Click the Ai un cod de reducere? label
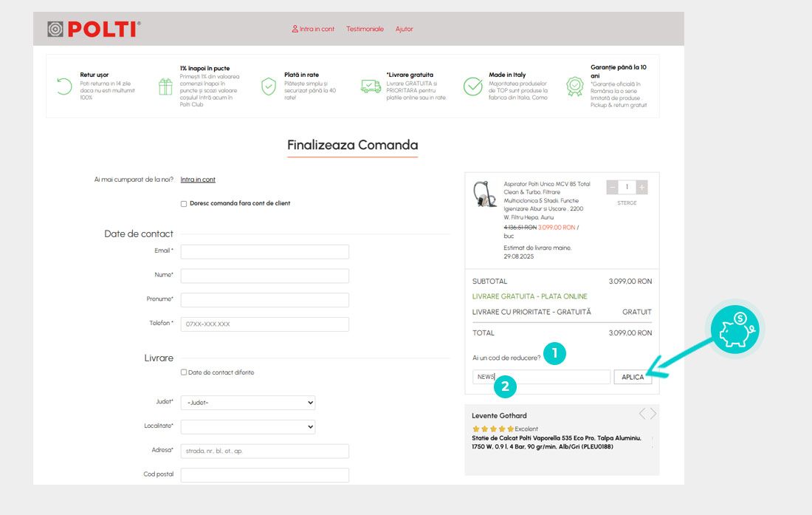This screenshot has width=812, height=515. (x=506, y=358)
